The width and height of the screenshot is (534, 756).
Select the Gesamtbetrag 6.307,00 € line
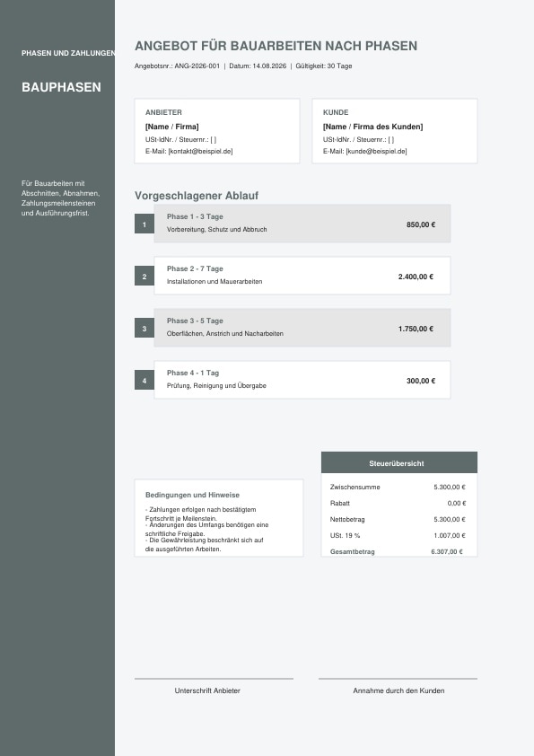pyautogui.click(x=399, y=551)
